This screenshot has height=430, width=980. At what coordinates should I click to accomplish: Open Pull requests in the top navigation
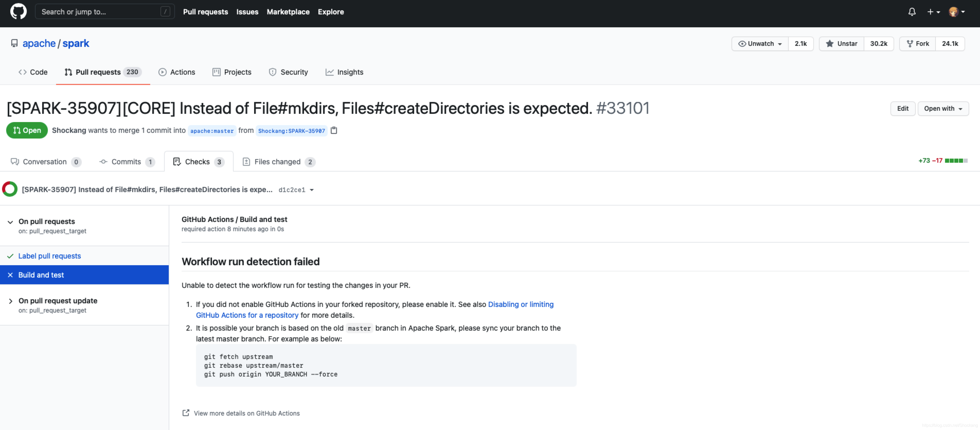coord(206,11)
